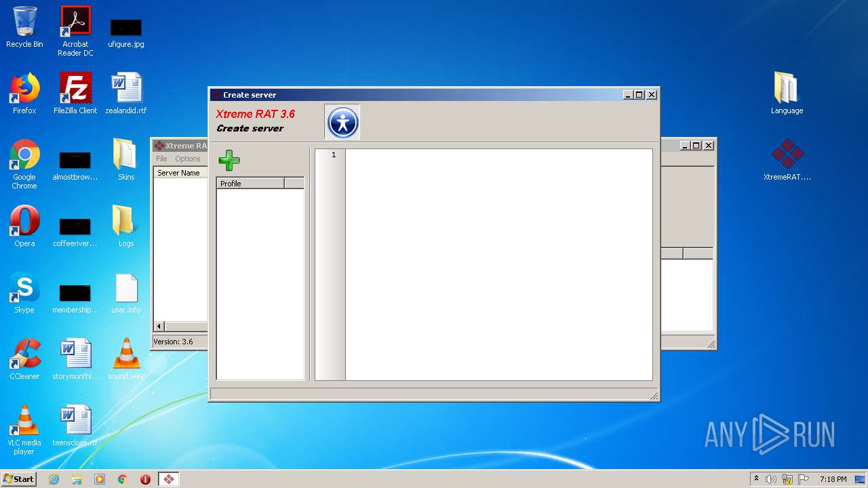Open the Logs folder

(x=126, y=227)
